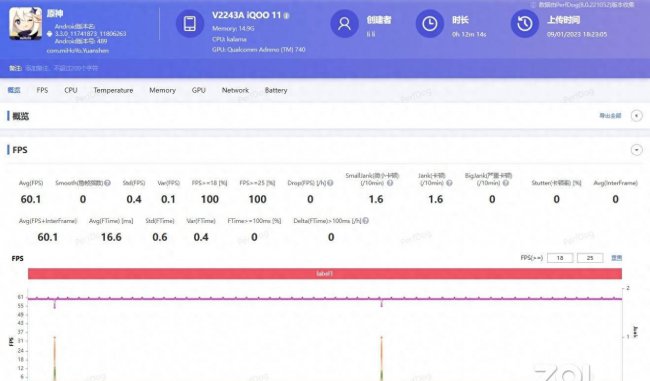The width and height of the screenshot is (650, 381).
Task: Click the GPU: Qualcomm Adreno (TM) 740 text
Action: click(x=259, y=49)
